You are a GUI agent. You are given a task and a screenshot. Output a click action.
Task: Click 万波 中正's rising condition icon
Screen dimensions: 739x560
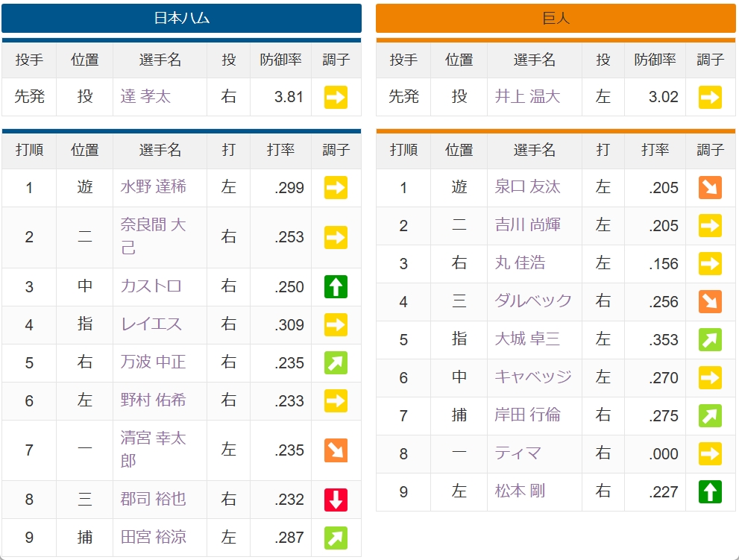coord(336,363)
